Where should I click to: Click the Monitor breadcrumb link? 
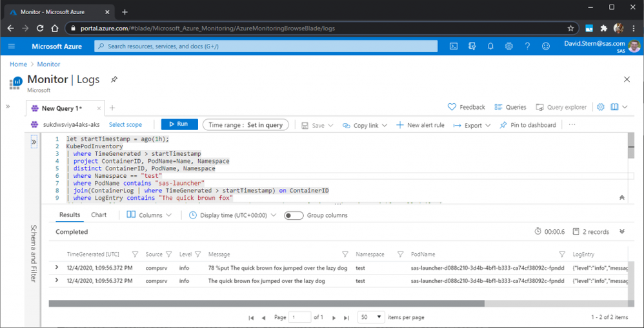[x=48, y=64]
